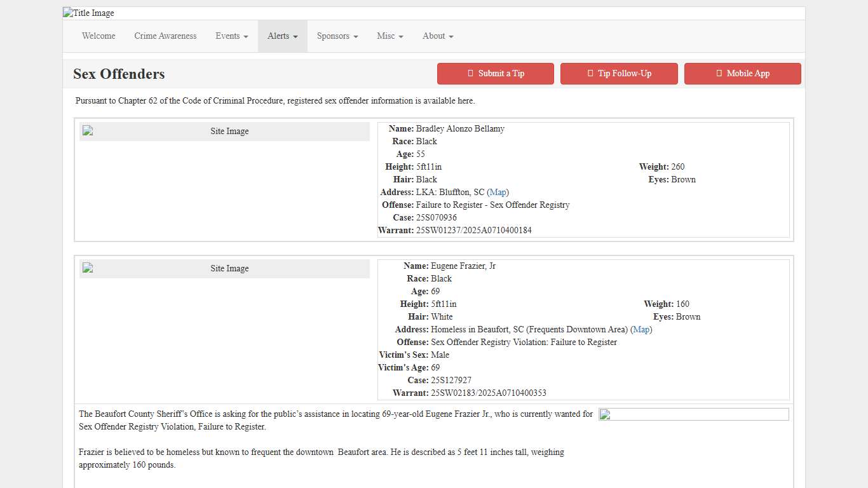Click the Tip Follow-Up button icon

pos(590,74)
